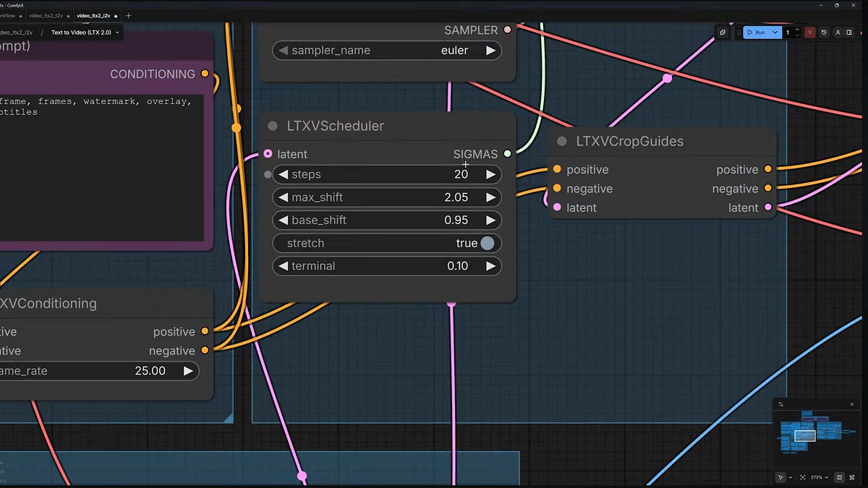Viewport: 868px width, 488px height.
Task: Click LTXVConditioning negative output socket
Action: pos(205,350)
